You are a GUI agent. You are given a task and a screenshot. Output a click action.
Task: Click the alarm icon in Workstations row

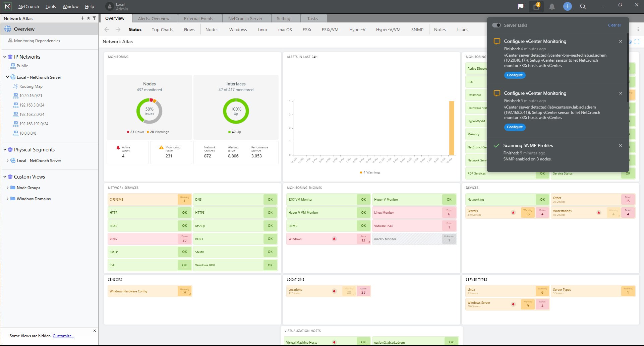pos(599,212)
